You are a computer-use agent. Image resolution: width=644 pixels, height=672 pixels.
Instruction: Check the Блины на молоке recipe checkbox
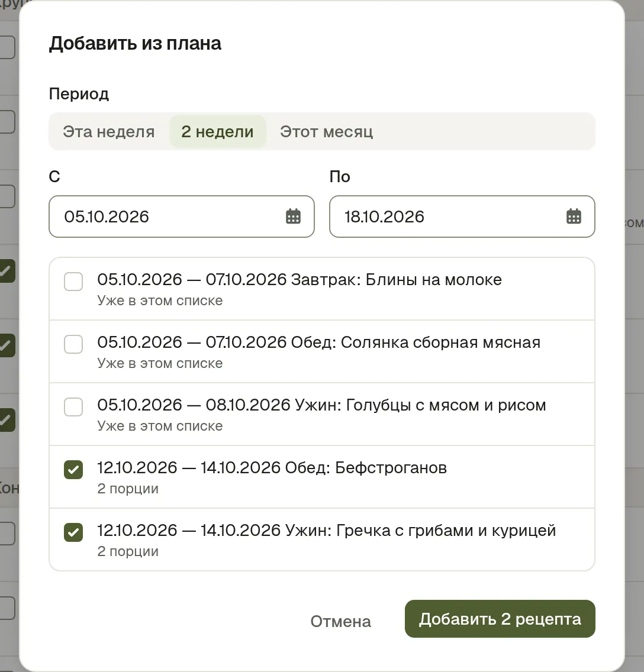tap(73, 282)
